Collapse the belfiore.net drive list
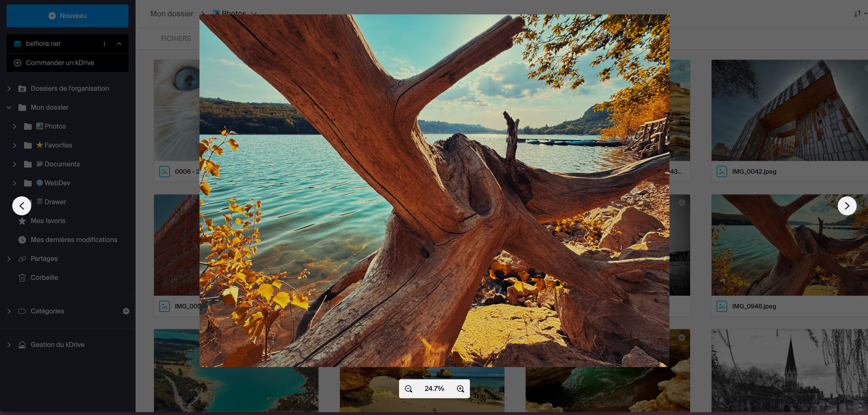 (x=119, y=44)
